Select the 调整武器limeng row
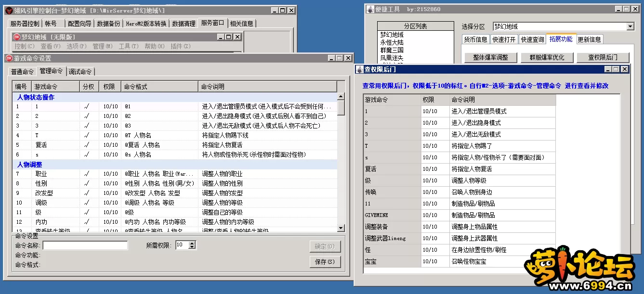This screenshot has width=644, height=294. [x=460, y=238]
